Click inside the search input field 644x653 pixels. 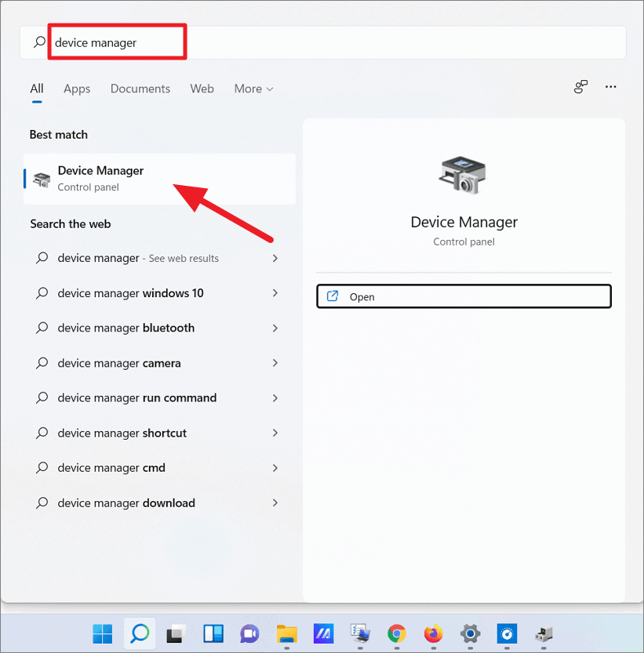coord(118,42)
